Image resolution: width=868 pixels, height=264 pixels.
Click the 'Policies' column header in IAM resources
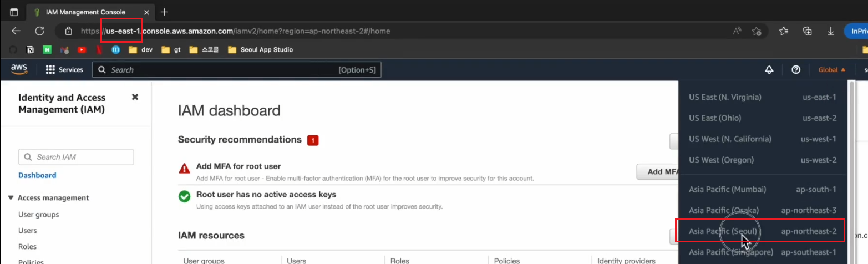pos(506,261)
